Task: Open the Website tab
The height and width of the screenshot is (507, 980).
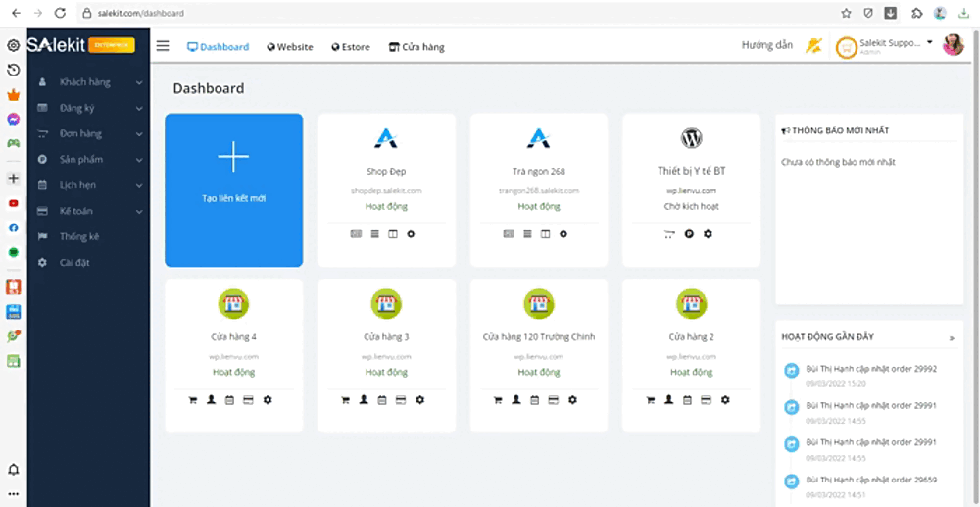Action: [290, 47]
